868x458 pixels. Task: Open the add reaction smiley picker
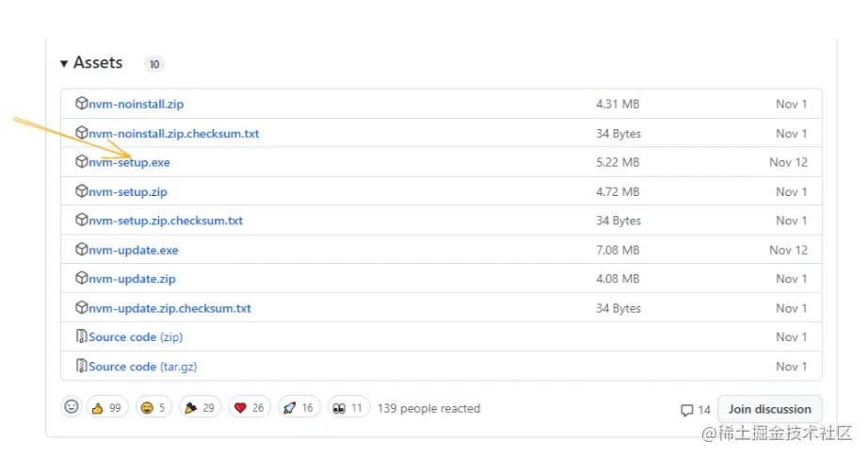point(72,407)
